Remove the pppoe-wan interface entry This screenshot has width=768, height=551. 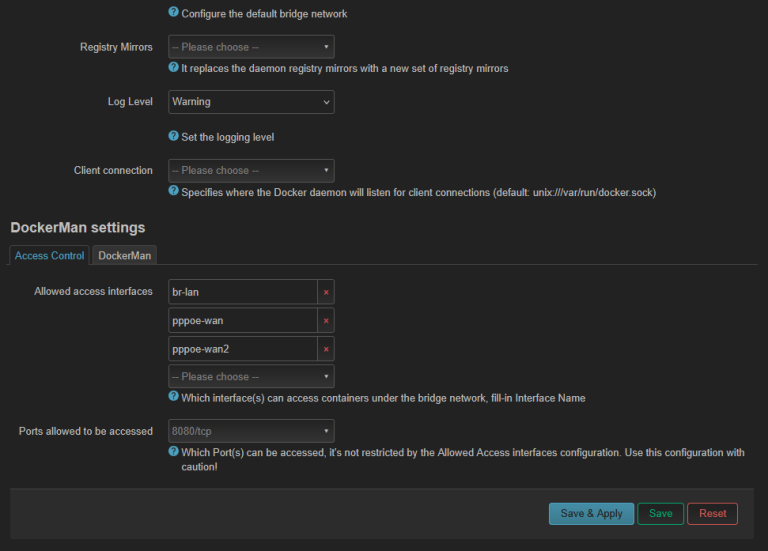[325, 321]
